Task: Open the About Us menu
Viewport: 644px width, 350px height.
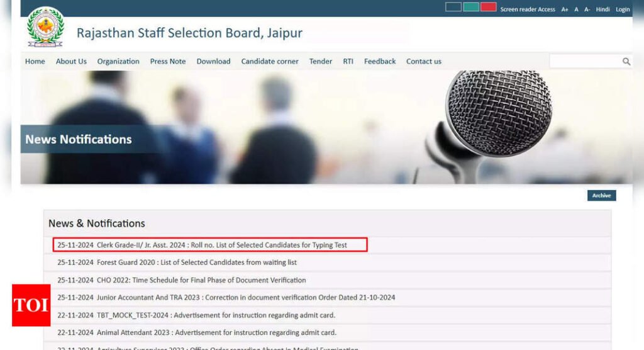Action: point(71,61)
